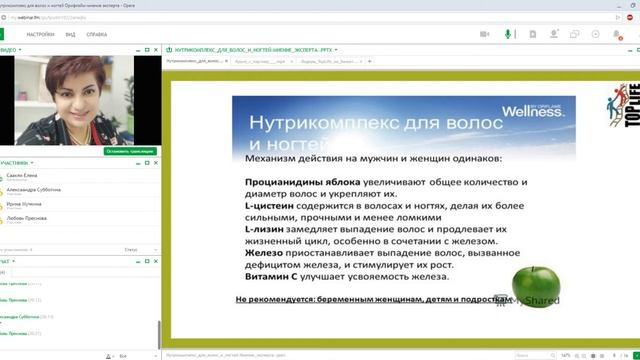Maximize the ЧАТ panel
Image resolution: width=640 pixels, height=360 pixels.
(x=147, y=261)
